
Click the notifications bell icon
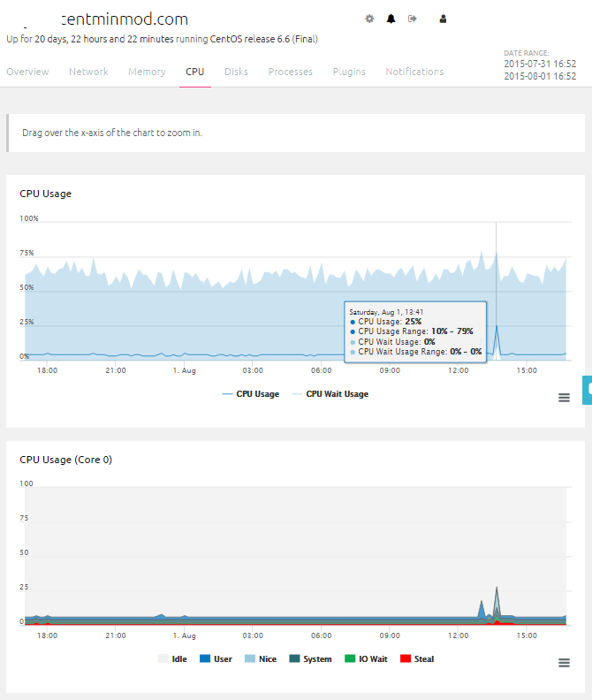[x=391, y=19]
